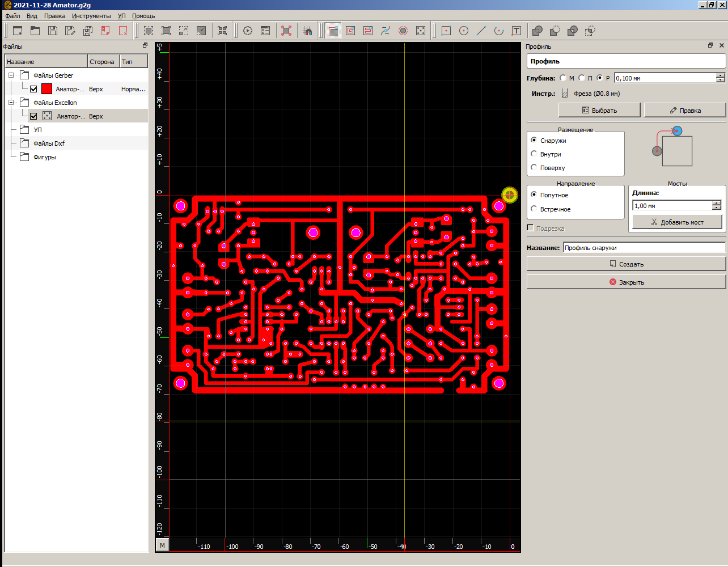Click the red Gerber layer color swatch
The width and height of the screenshot is (728, 567).
(x=46, y=89)
